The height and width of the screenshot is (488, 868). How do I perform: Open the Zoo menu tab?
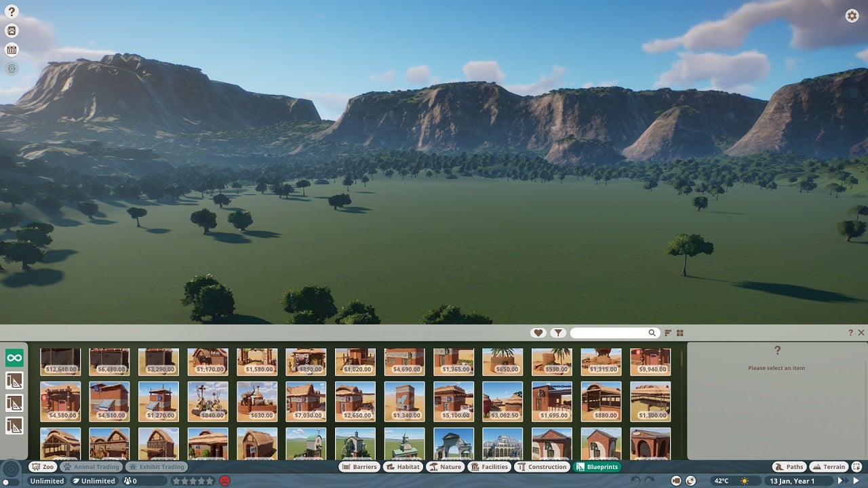(x=43, y=467)
